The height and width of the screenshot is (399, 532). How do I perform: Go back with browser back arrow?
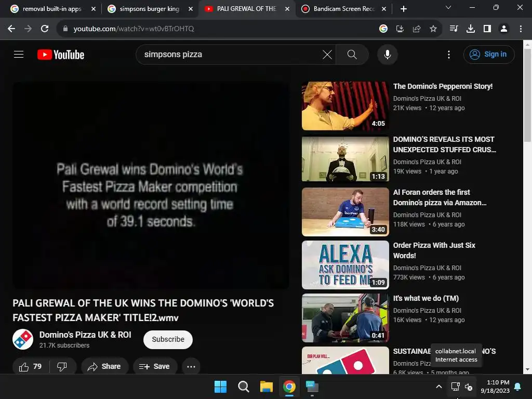(11, 29)
